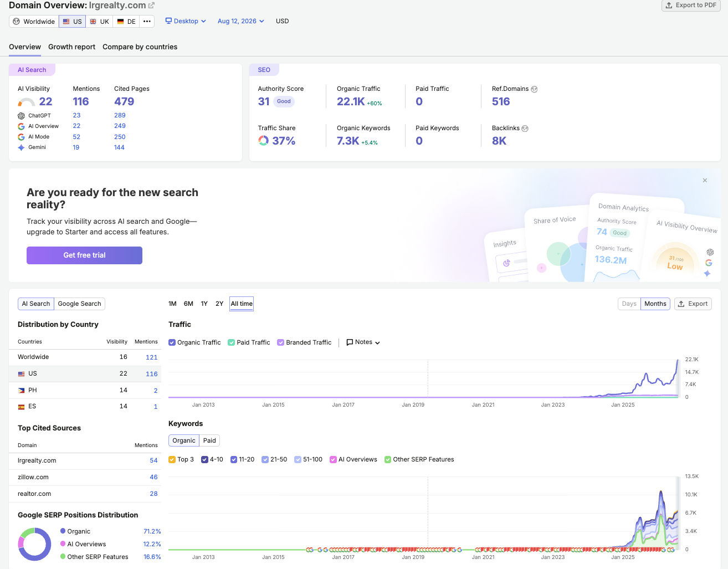Toggle the Paid Traffic checkbox
This screenshot has width=728, height=569.
pyautogui.click(x=232, y=342)
